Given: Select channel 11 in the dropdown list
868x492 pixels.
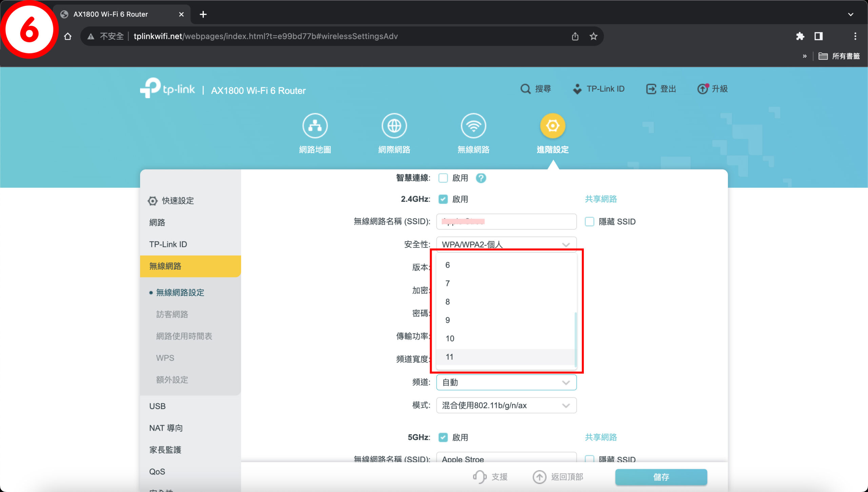Looking at the screenshot, I should (505, 357).
